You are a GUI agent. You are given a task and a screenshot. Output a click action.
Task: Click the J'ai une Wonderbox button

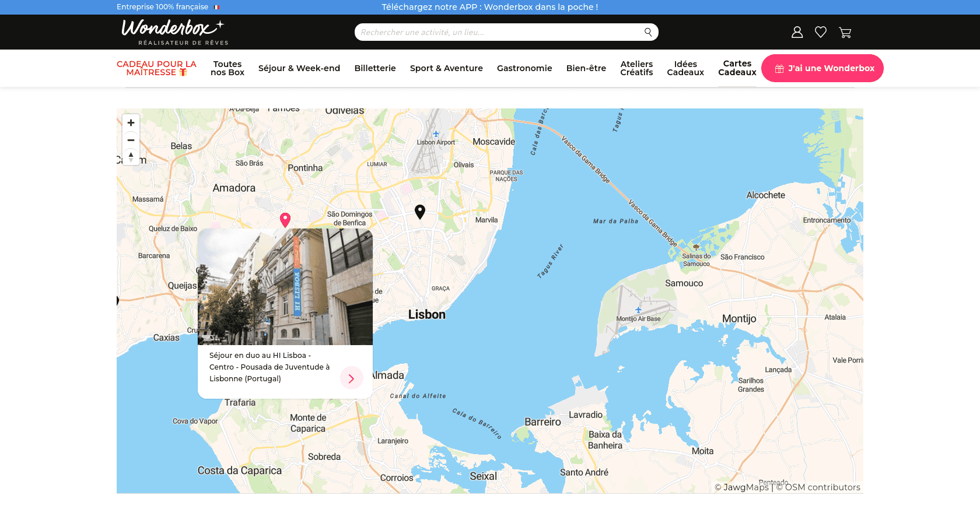(822, 68)
